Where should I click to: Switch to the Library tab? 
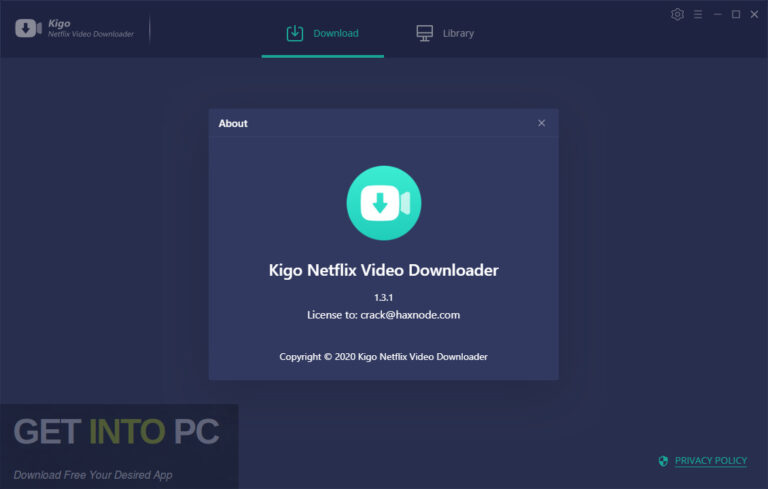(445, 33)
